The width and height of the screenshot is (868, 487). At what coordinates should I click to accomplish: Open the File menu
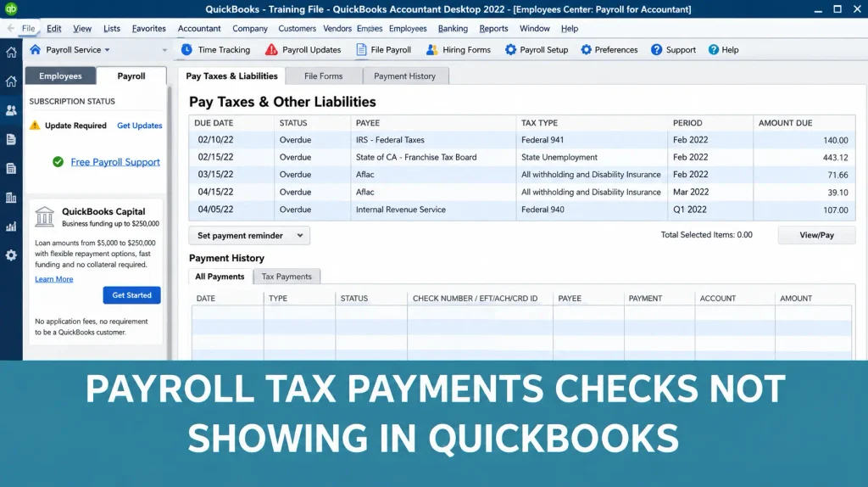click(x=28, y=28)
